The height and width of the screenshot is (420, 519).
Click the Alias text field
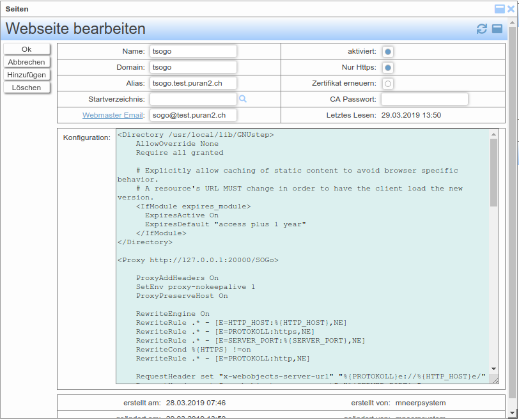(193, 83)
